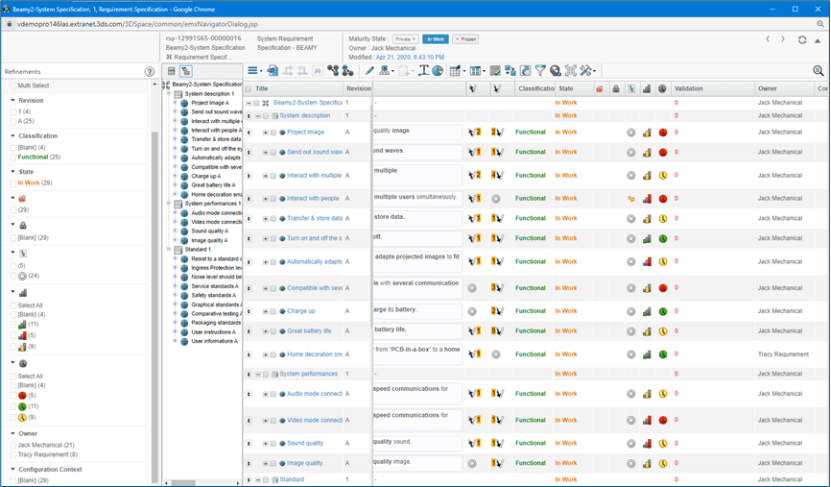Enable the Jack Mechanical owner filter
Screen dimensions: 831x487
click(14, 445)
